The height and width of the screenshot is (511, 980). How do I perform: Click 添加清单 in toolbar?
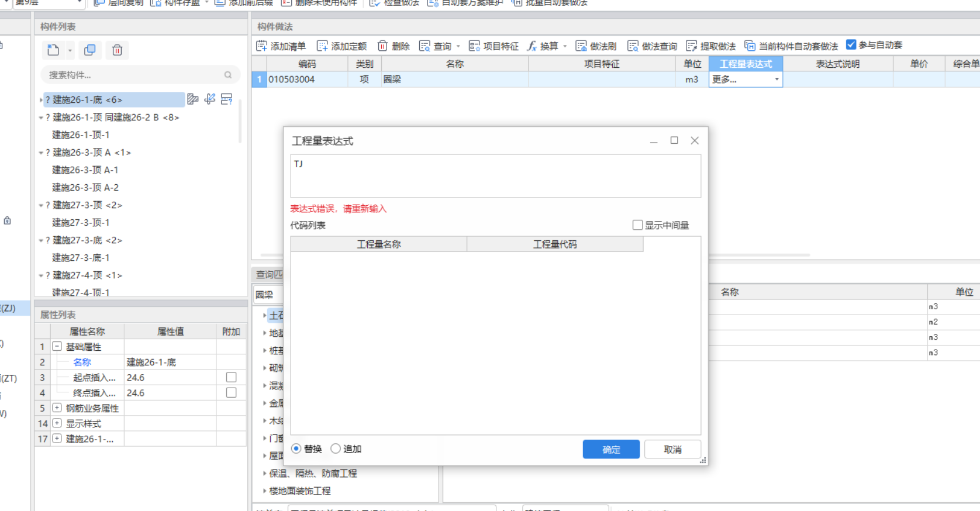click(281, 46)
